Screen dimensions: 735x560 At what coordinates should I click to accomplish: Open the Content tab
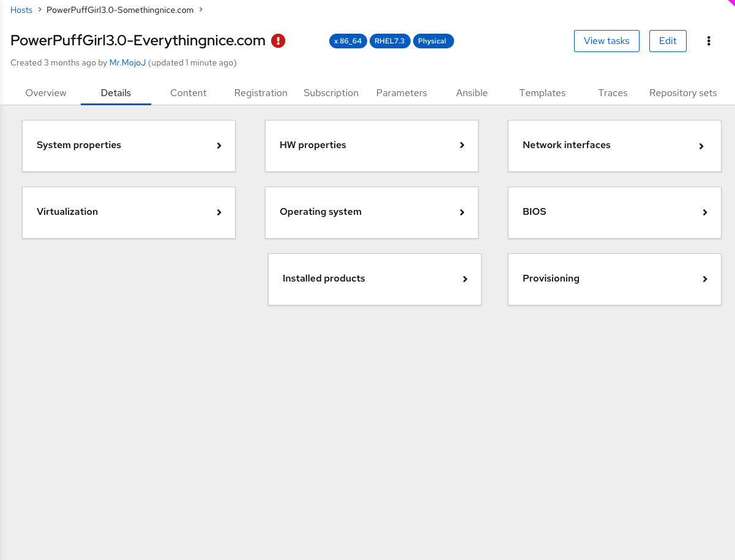188,93
